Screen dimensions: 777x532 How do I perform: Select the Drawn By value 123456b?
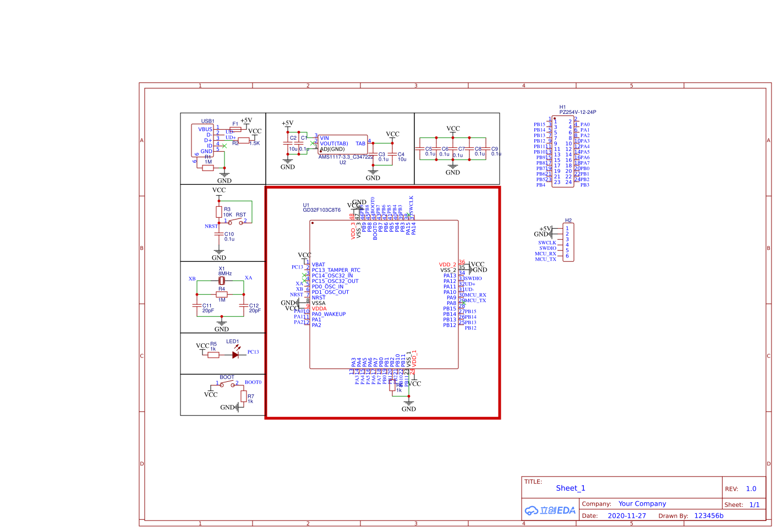pos(709,515)
